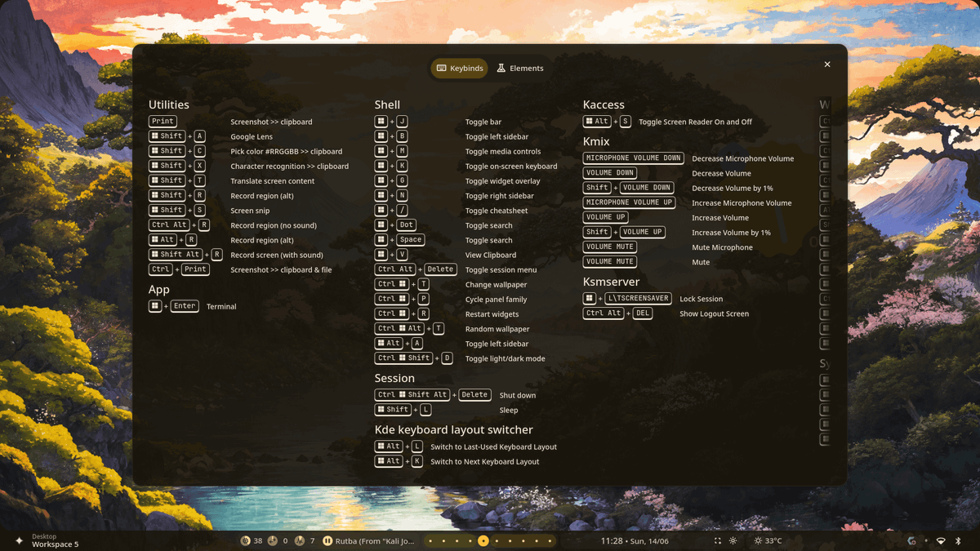
Task: Click 'Toggle on-screen keyboard' text
Action: click(x=511, y=167)
